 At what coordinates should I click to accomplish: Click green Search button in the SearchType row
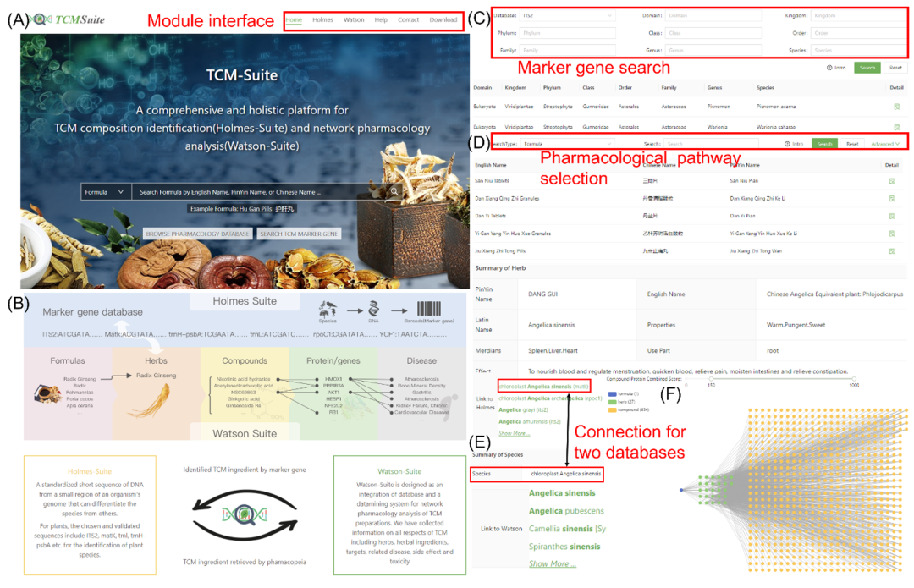824,143
